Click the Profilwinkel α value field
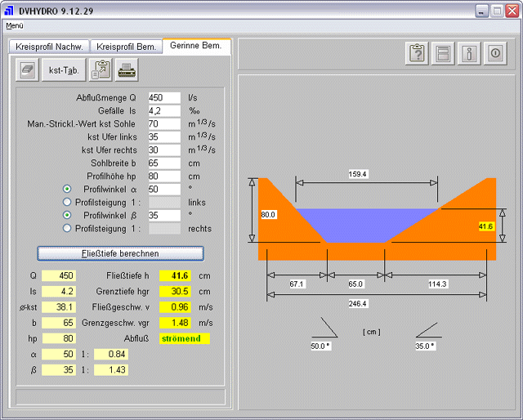Image resolution: width=523 pixels, height=420 pixels. [x=164, y=189]
